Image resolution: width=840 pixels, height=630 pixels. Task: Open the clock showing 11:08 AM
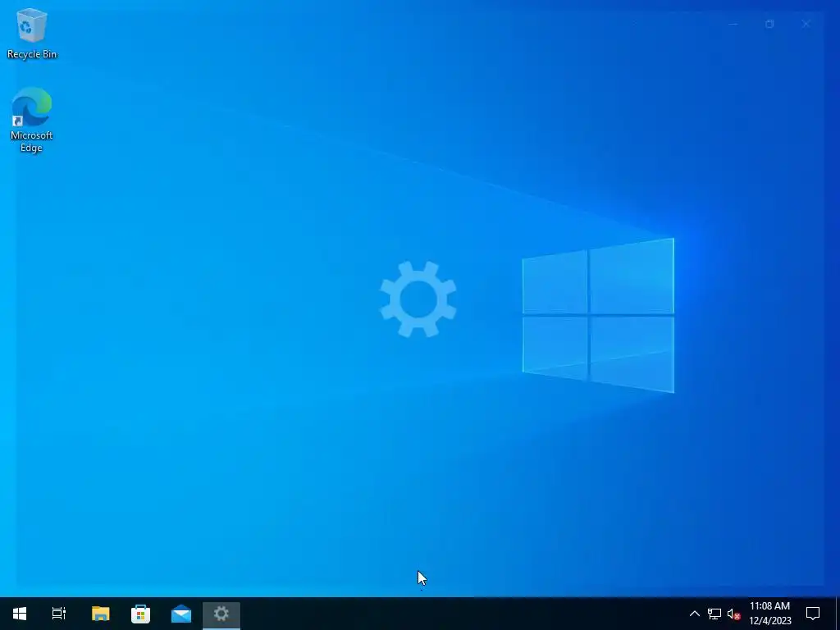(769, 614)
